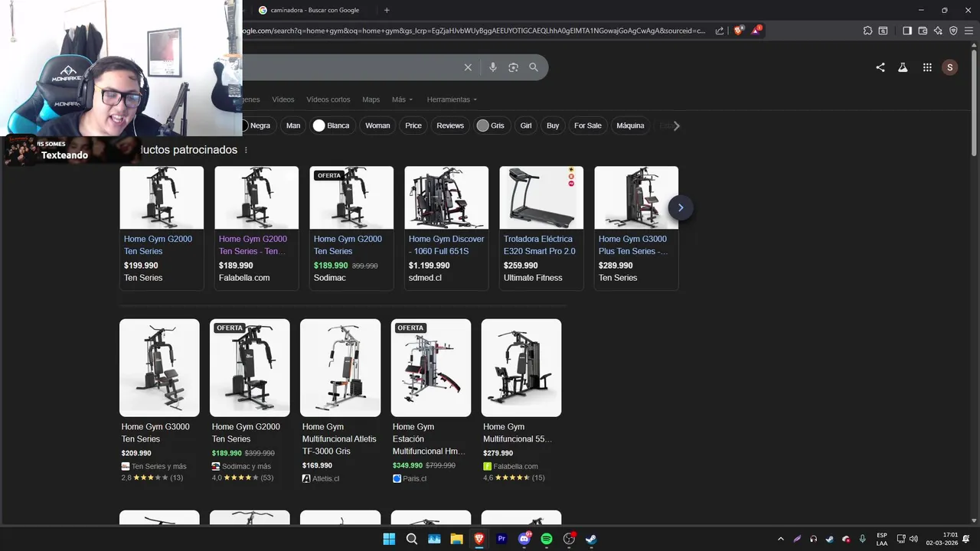Click Brave Shields lion icon
The height and width of the screenshot is (551, 980).
pyautogui.click(x=738, y=31)
